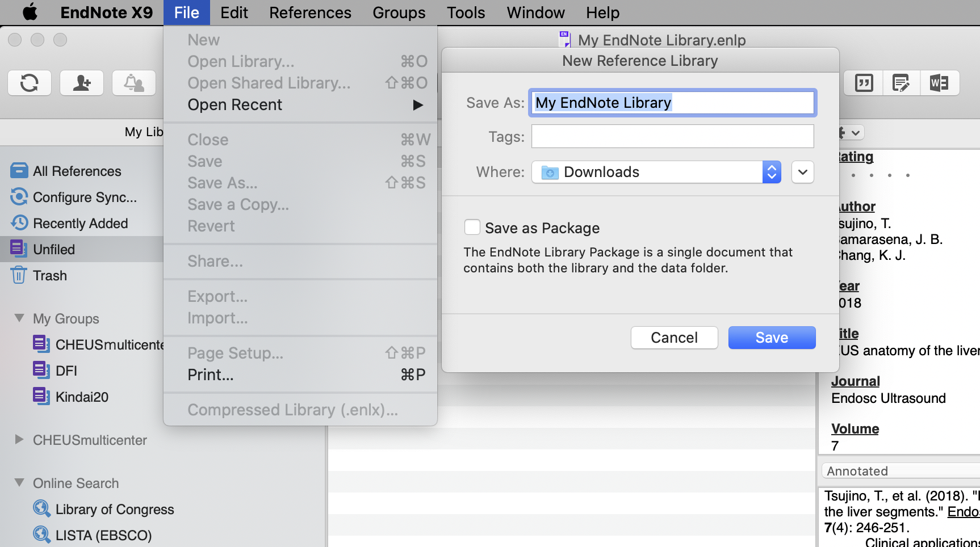Select the Annotated preview style field
The height and width of the screenshot is (547, 980).
coord(901,471)
